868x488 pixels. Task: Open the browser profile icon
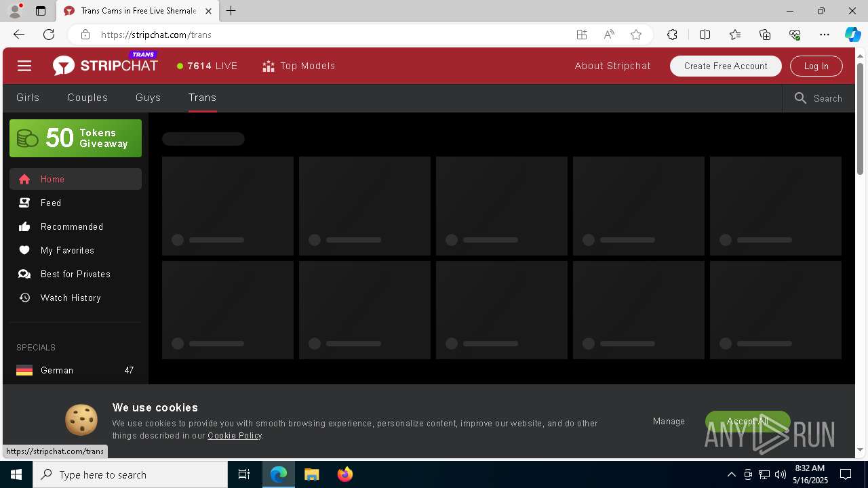click(15, 11)
